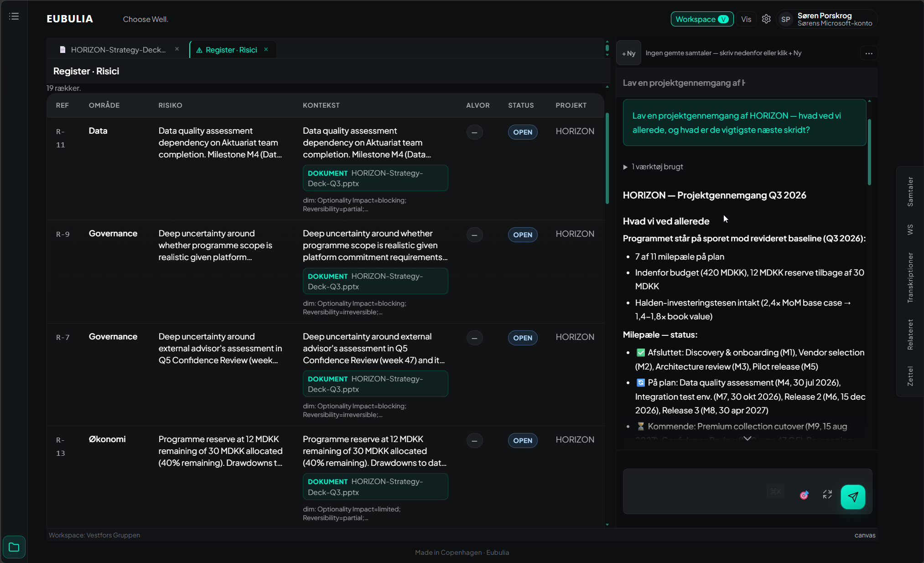
Task: Click the severity dash badge for R-9
Action: pos(474,235)
